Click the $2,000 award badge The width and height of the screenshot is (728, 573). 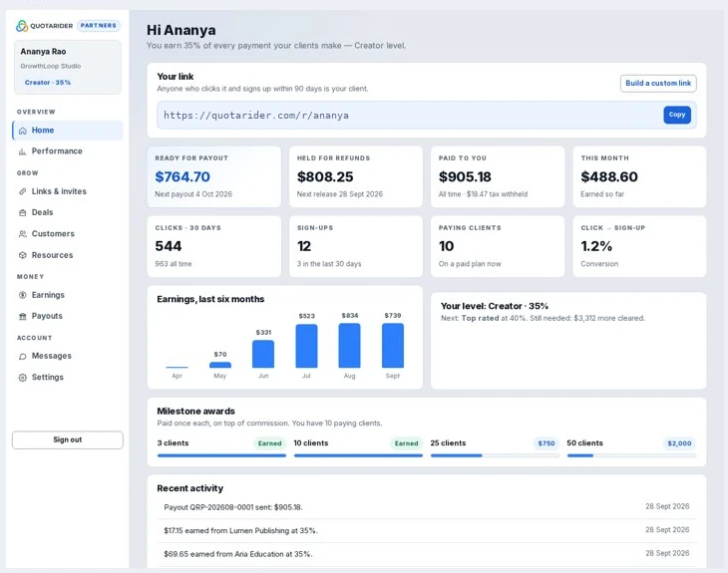pos(679,443)
